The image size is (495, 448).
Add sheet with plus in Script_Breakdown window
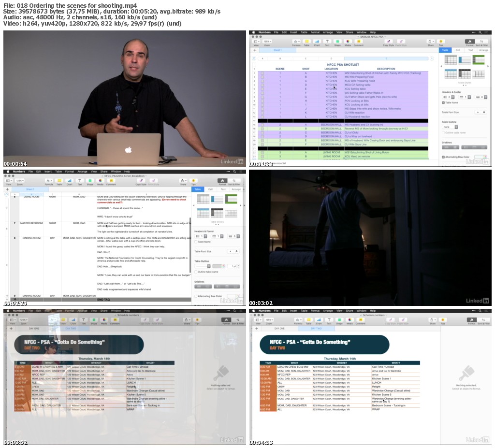point(7,189)
